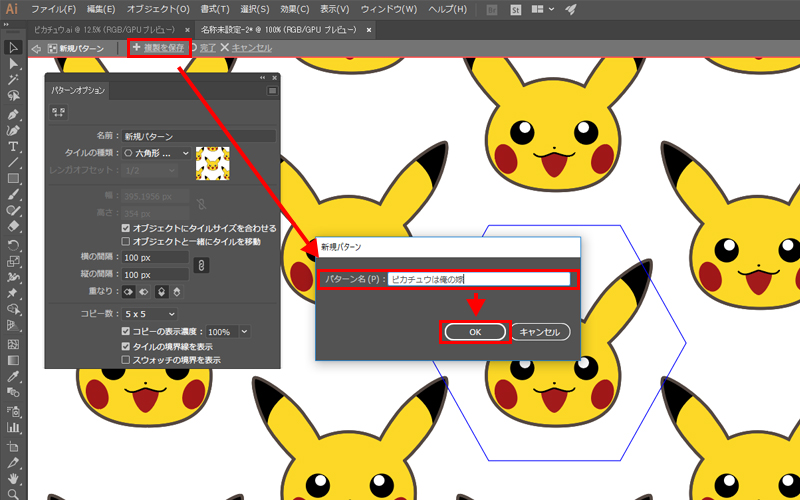Enable オブジェクトと一緒にタイルを移動 checkbox
The height and width of the screenshot is (500, 800).
(x=126, y=241)
